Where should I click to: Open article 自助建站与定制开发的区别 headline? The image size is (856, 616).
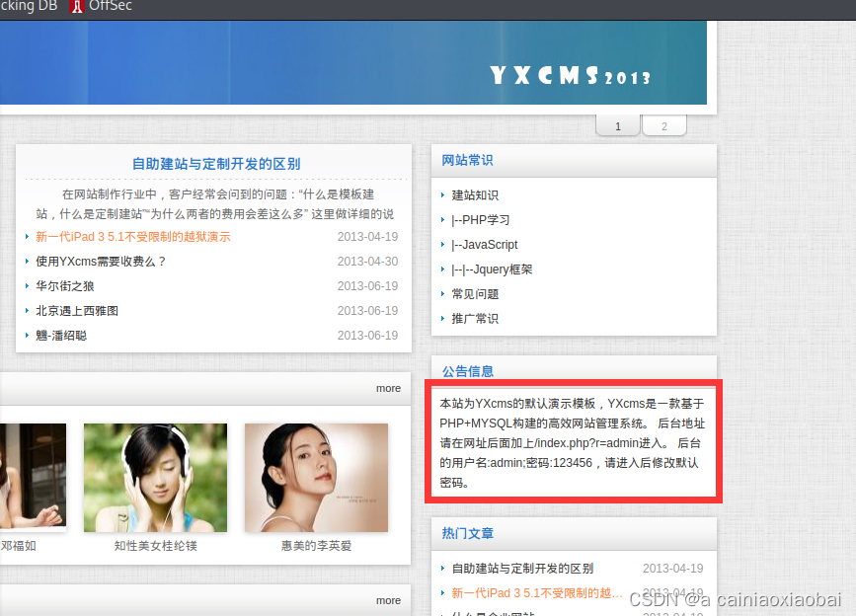[216, 164]
